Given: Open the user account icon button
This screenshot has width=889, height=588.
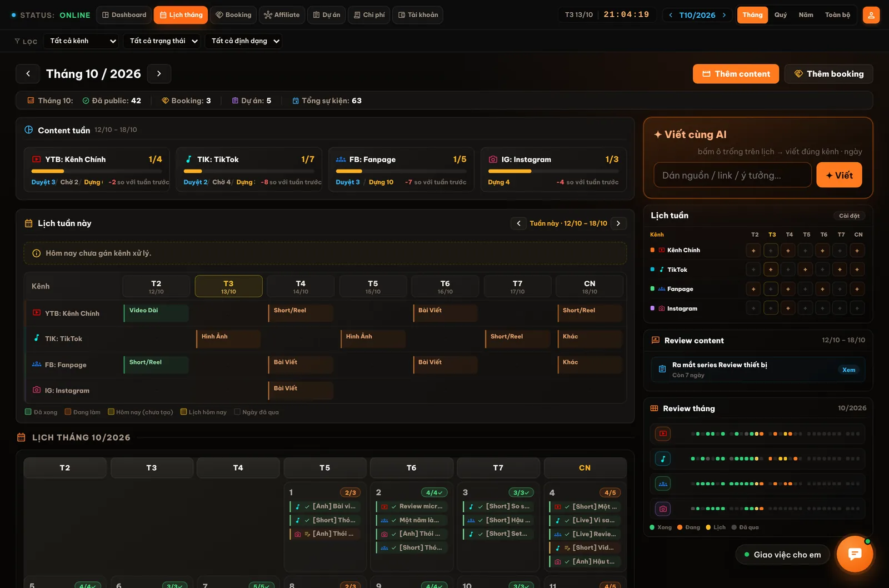Looking at the screenshot, I should click(x=871, y=15).
